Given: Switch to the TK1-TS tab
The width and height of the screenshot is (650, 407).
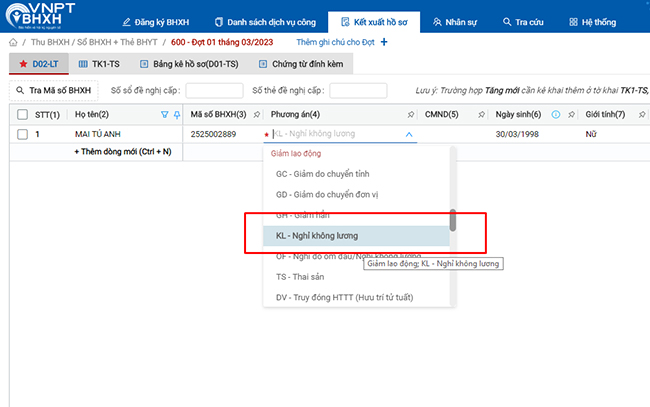Looking at the screenshot, I should pos(99,64).
